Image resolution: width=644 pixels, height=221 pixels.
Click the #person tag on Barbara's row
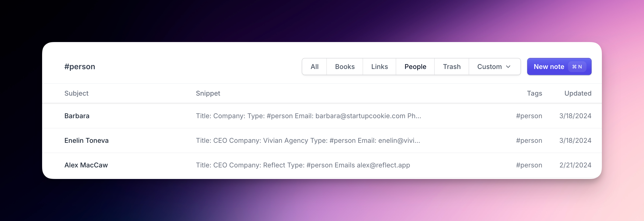pyautogui.click(x=529, y=116)
